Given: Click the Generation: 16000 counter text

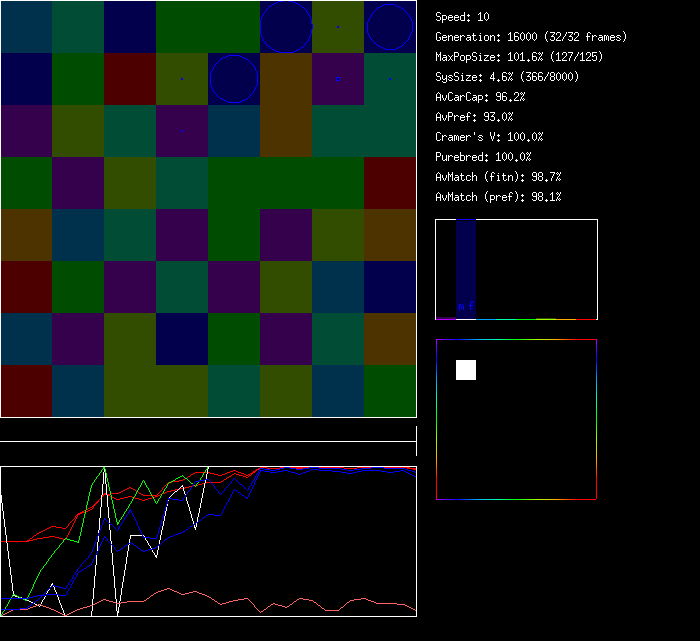Looking at the screenshot, I should click(x=531, y=37).
